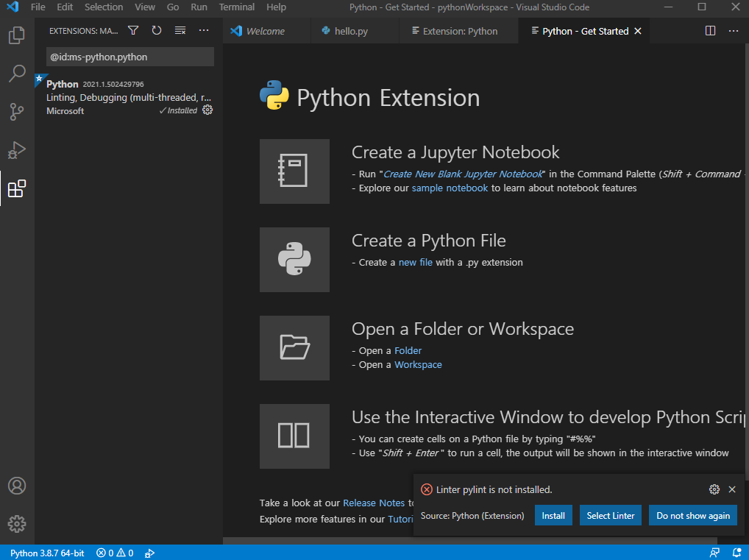Click the run/debug status bar icon
Image resolution: width=749 pixels, height=560 pixels.
click(149, 553)
